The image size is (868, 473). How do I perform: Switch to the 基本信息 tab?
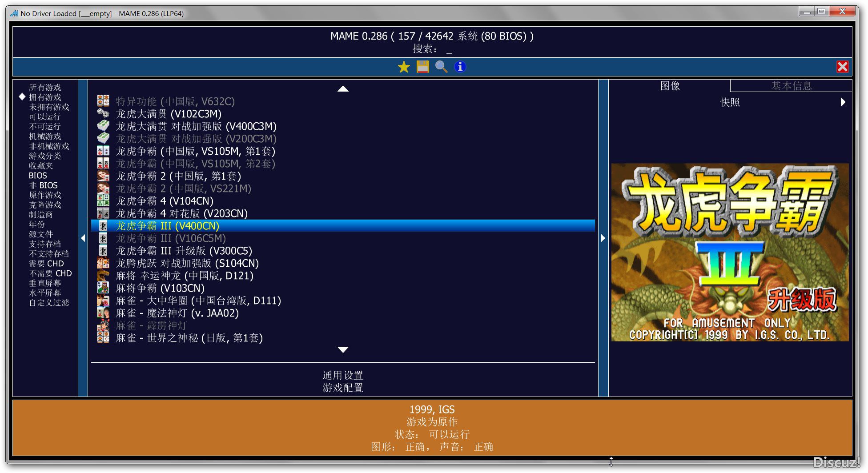791,86
